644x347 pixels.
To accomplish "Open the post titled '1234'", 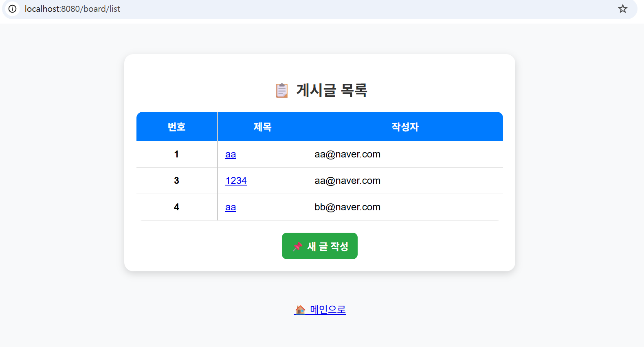I will tap(236, 181).
